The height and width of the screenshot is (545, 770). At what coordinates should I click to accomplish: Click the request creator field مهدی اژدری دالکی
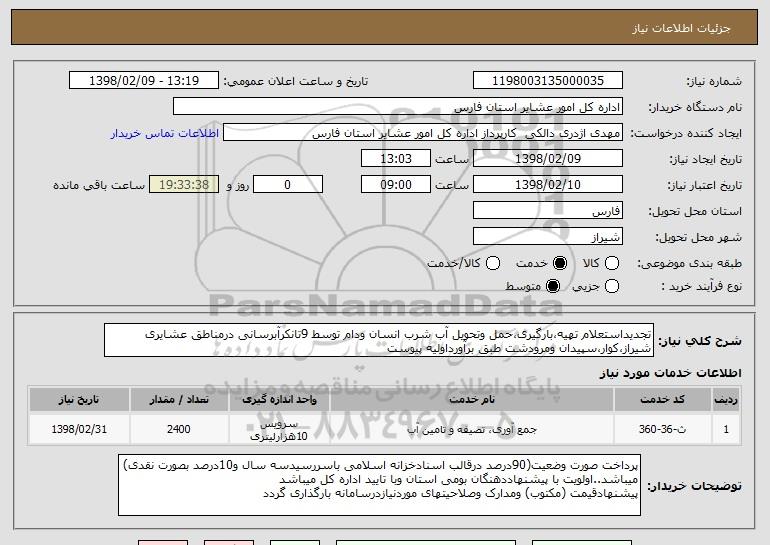pos(423,133)
